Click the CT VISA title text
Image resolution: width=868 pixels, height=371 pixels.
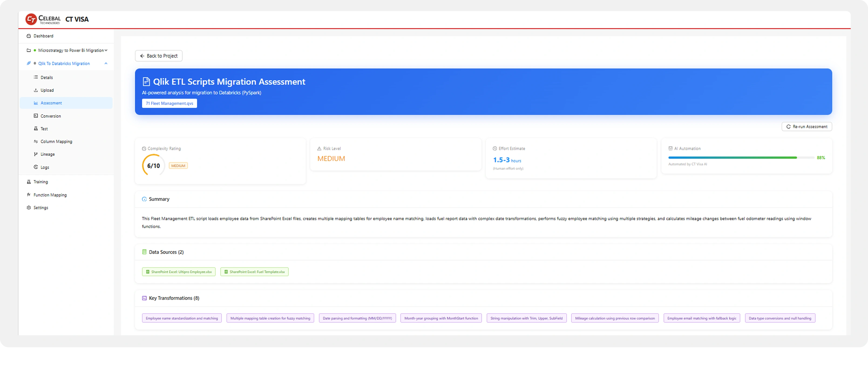pyautogui.click(x=77, y=19)
